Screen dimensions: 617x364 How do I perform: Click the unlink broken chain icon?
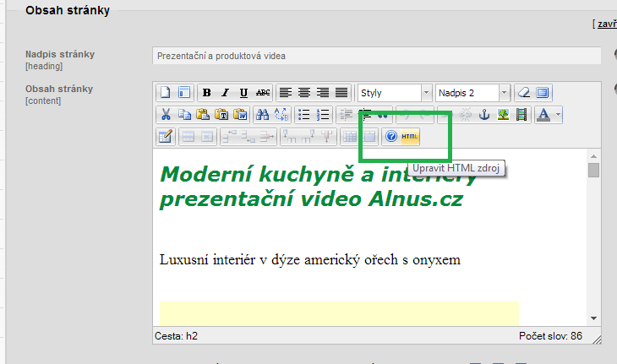pyautogui.click(x=466, y=115)
